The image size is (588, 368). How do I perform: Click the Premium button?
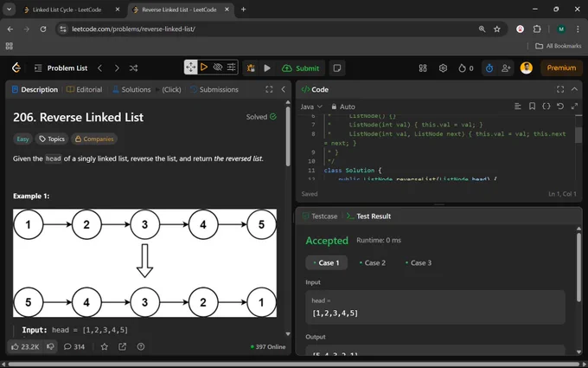pyautogui.click(x=561, y=68)
